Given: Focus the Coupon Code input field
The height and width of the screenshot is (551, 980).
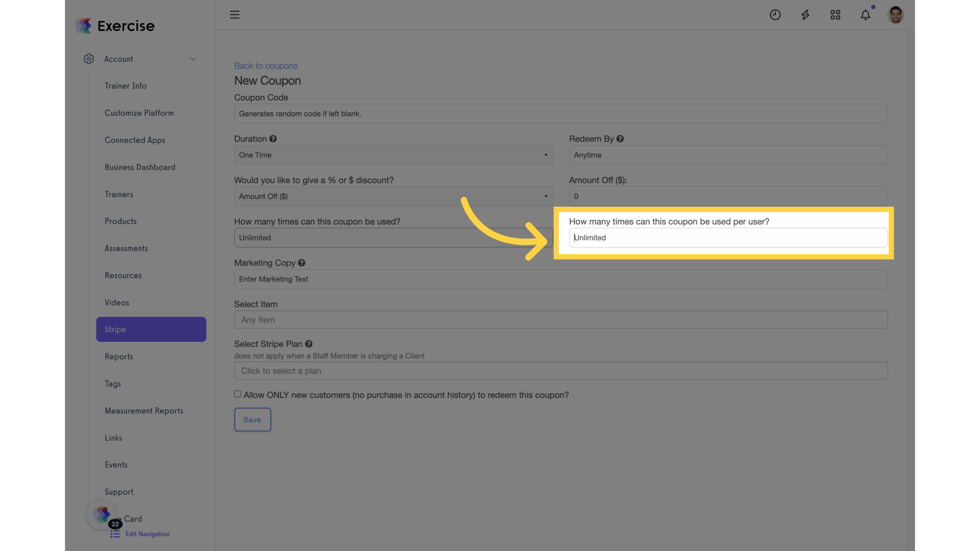Looking at the screenshot, I should click(561, 114).
